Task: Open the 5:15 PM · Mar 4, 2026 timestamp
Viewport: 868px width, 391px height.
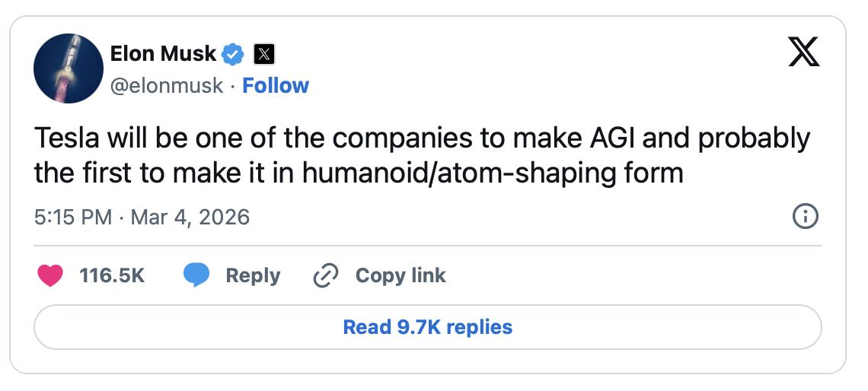Action: [x=142, y=218]
